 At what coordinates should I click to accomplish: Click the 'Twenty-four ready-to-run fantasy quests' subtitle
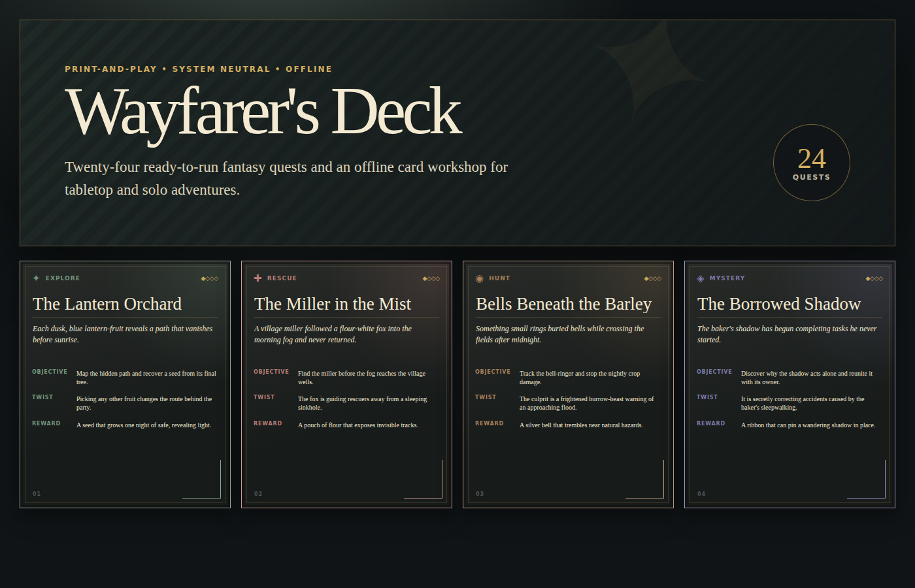286,178
